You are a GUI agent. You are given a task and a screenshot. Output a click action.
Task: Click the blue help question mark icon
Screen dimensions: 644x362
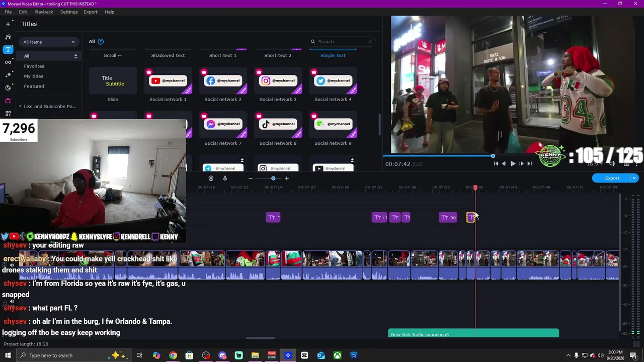coord(101,42)
